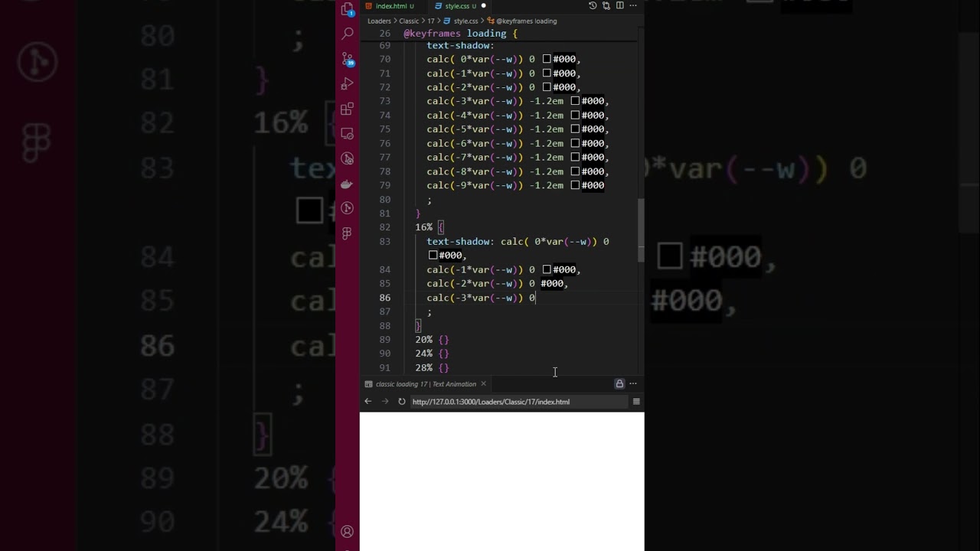The height and width of the screenshot is (551, 980).
Task: Go back in the preview browser
Action: pyautogui.click(x=367, y=401)
